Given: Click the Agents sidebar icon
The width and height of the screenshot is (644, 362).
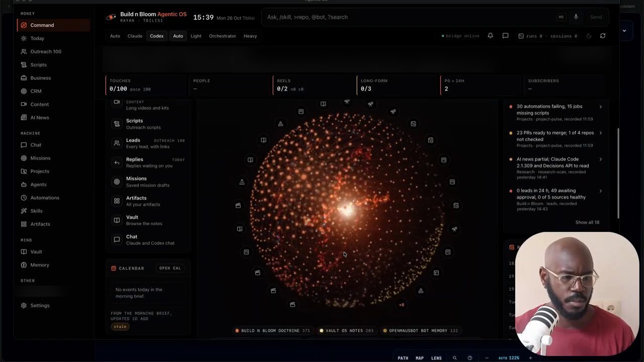Looking at the screenshot, I should pyautogui.click(x=24, y=185).
